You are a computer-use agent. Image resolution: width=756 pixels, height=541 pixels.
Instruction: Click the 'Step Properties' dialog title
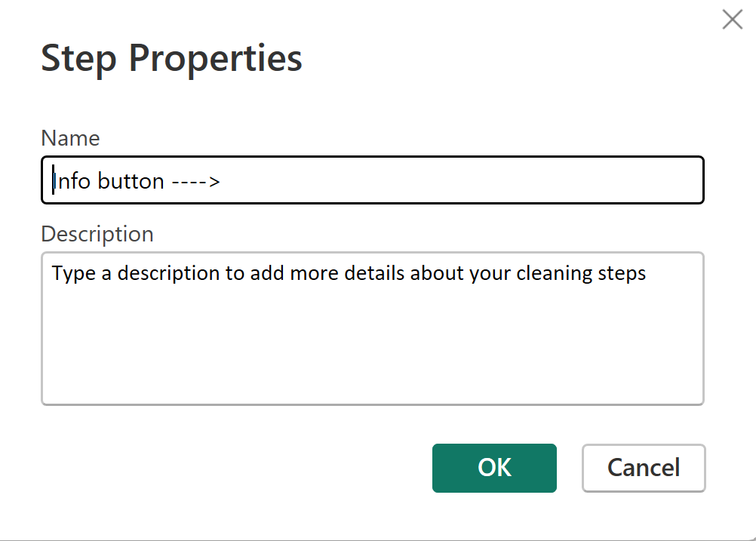[x=171, y=59]
